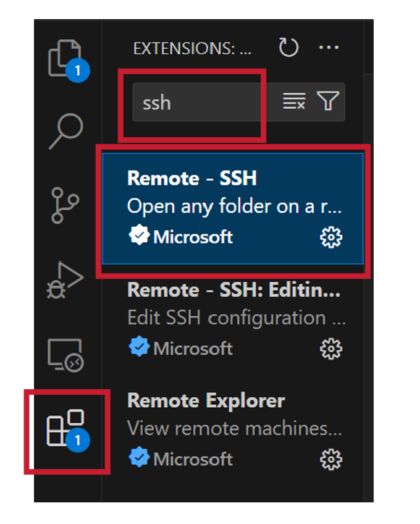Open the Source Control view
Viewport: 420px width, 524px height.
[65, 205]
